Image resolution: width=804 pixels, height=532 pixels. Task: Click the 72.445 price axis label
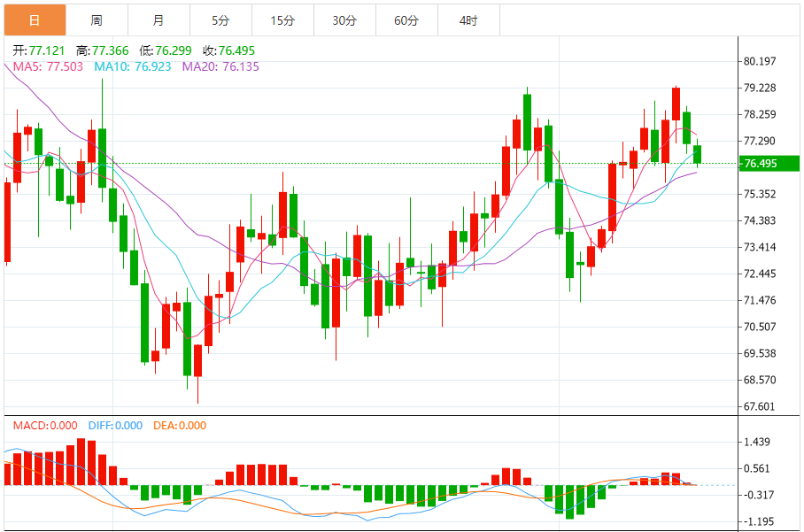pos(760,274)
